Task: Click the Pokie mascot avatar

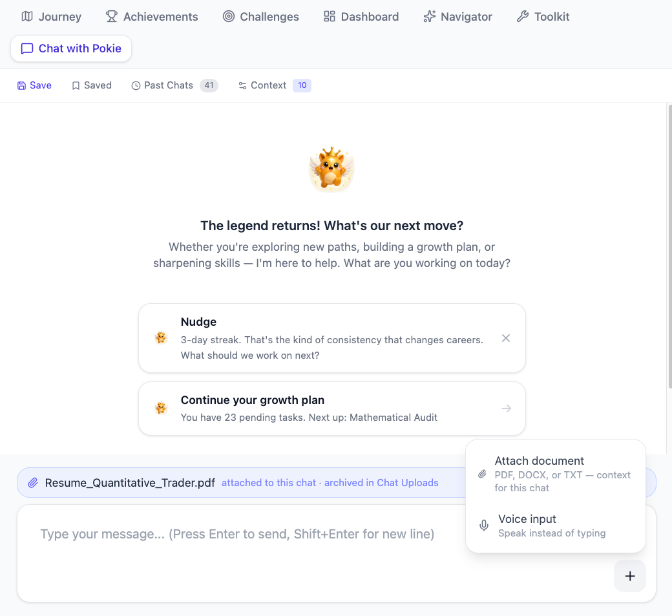Action: (331, 169)
